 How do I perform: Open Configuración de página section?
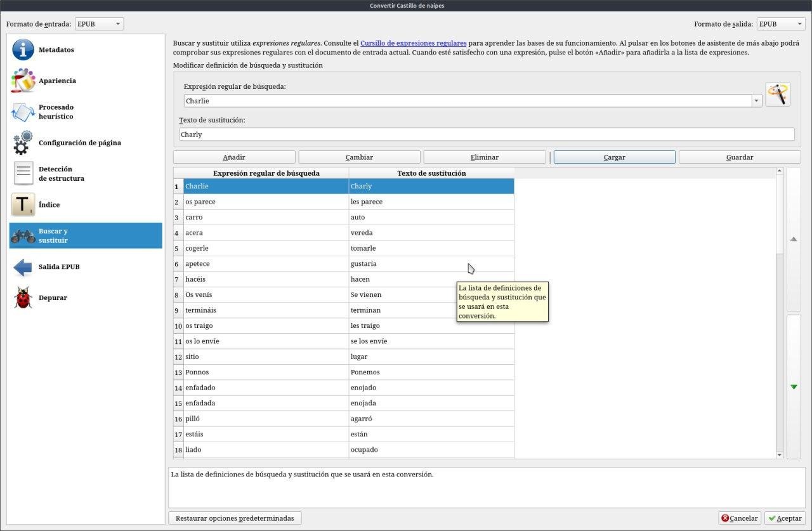[86, 143]
